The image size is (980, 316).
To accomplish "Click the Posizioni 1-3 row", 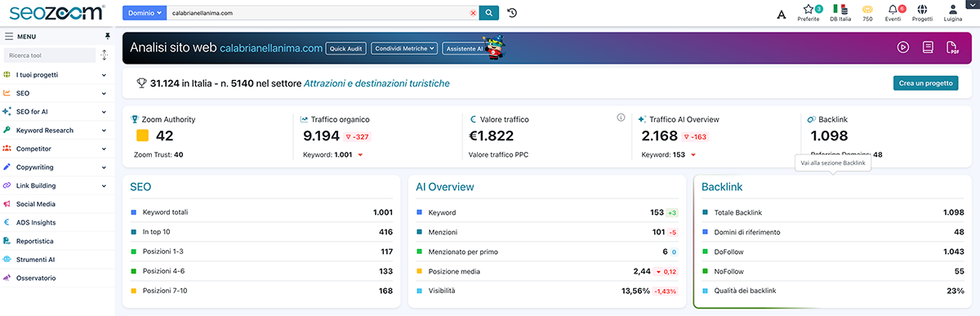I will [x=261, y=251].
